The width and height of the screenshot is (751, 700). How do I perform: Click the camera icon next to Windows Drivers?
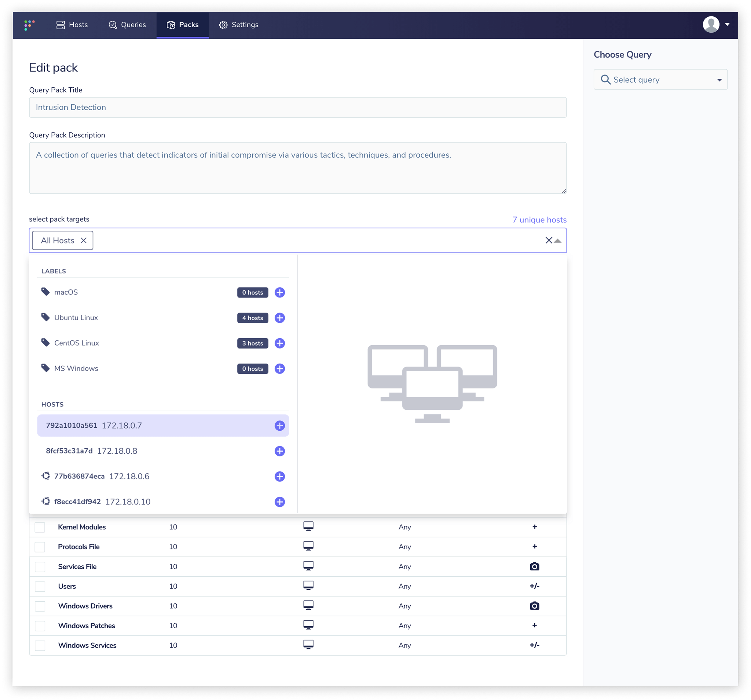pos(535,606)
